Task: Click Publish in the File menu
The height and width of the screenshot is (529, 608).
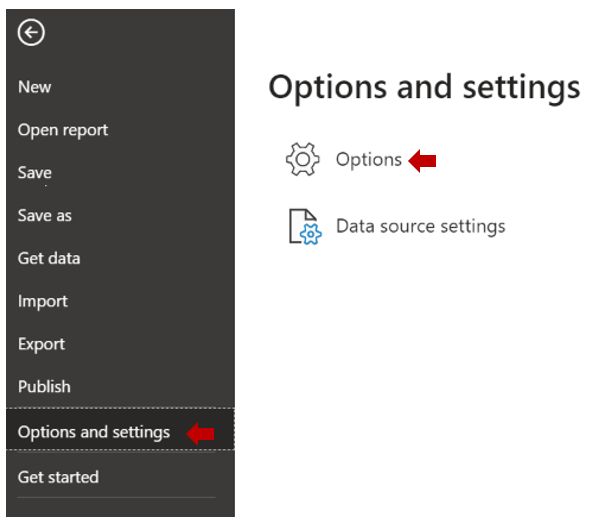Action: pyautogui.click(x=44, y=387)
